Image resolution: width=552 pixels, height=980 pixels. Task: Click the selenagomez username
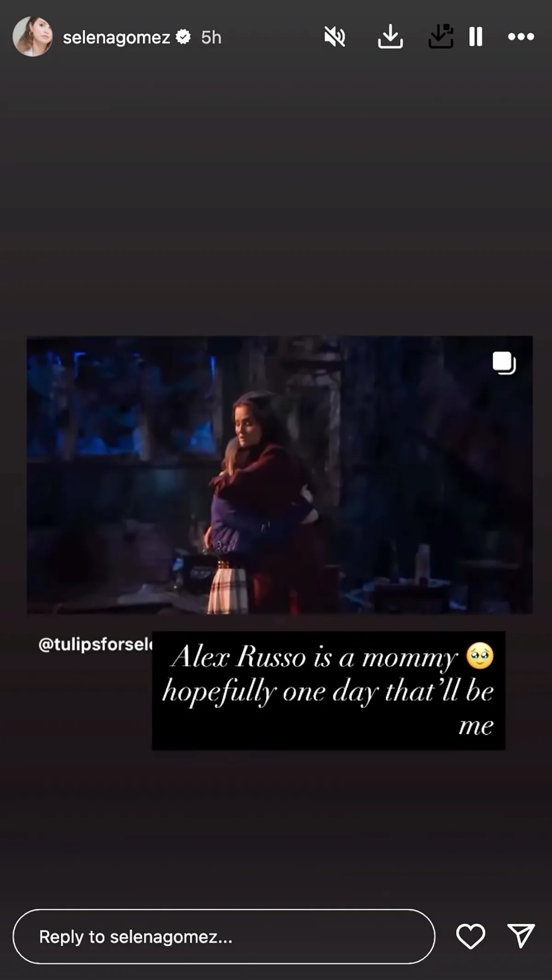(x=116, y=37)
